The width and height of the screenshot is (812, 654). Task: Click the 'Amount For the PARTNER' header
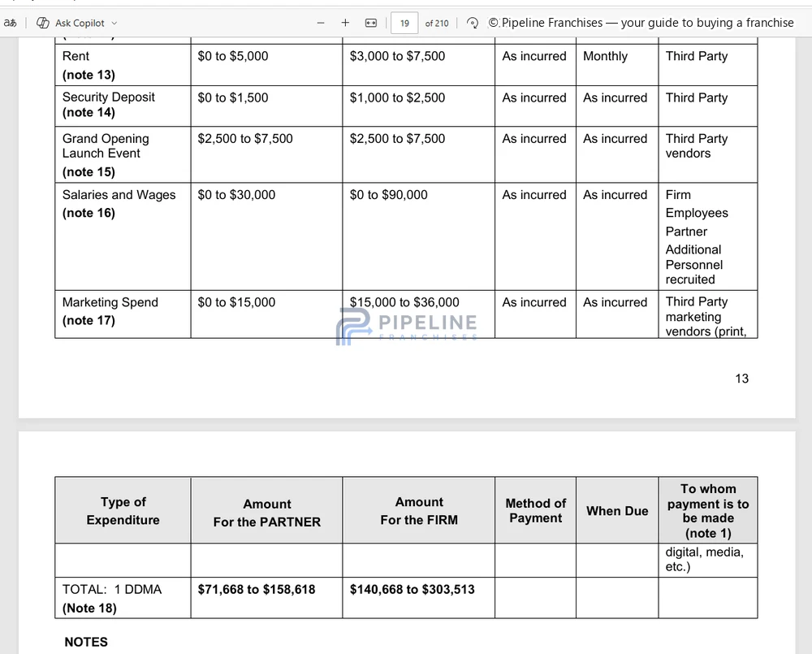tap(266, 513)
